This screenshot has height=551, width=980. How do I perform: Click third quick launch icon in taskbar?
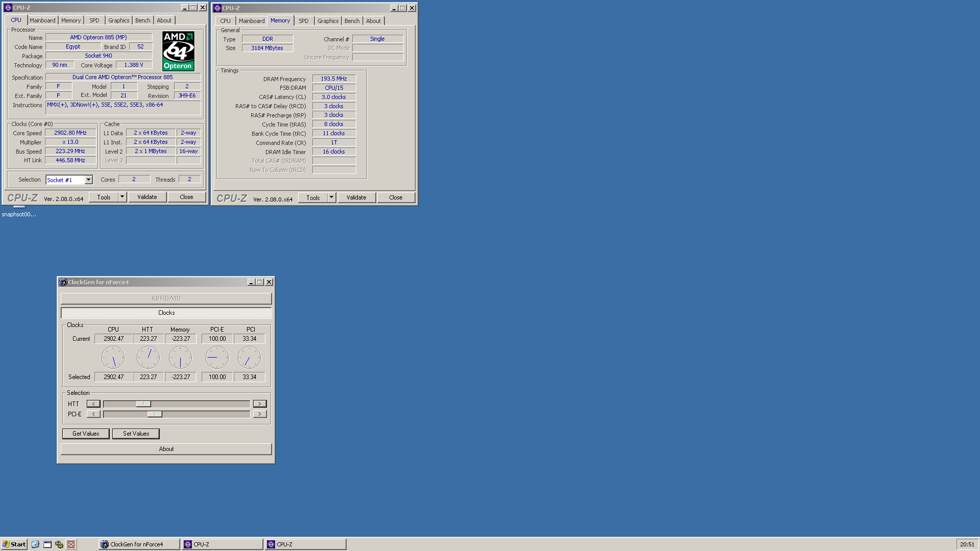coord(59,544)
